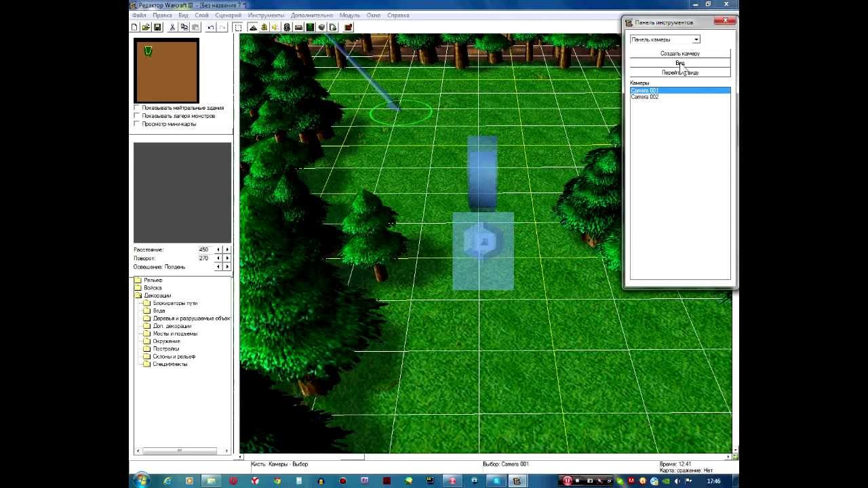Open the Правка menu

coord(162,15)
